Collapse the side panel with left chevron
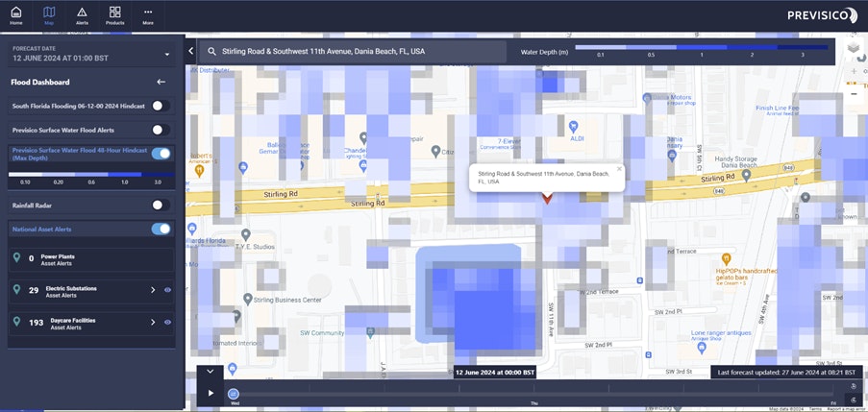 [191, 51]
